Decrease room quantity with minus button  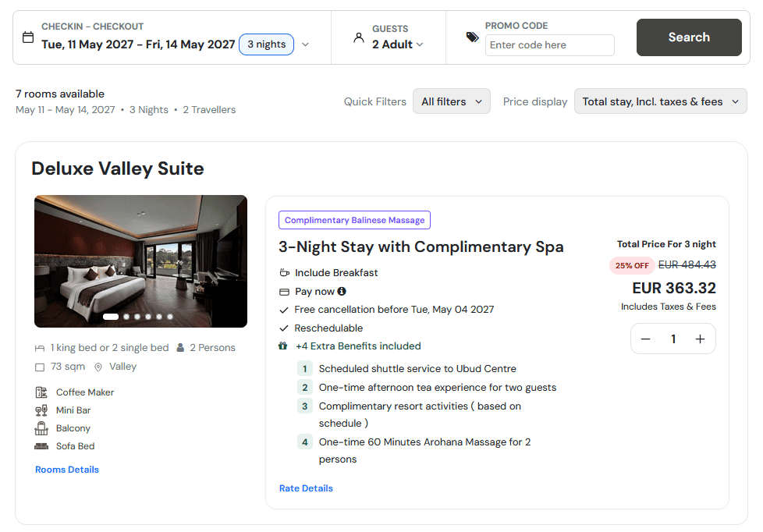(x=646, y=339)
